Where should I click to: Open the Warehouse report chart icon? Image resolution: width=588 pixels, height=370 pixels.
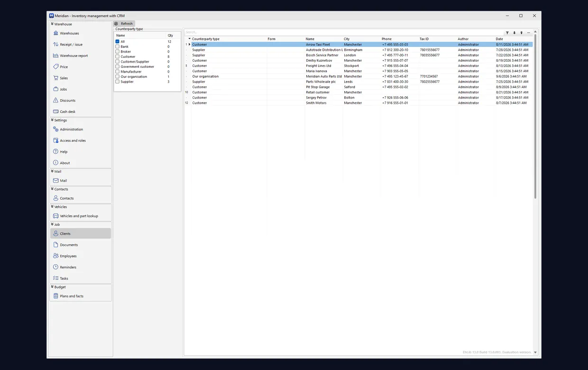(x=56, y=55)
